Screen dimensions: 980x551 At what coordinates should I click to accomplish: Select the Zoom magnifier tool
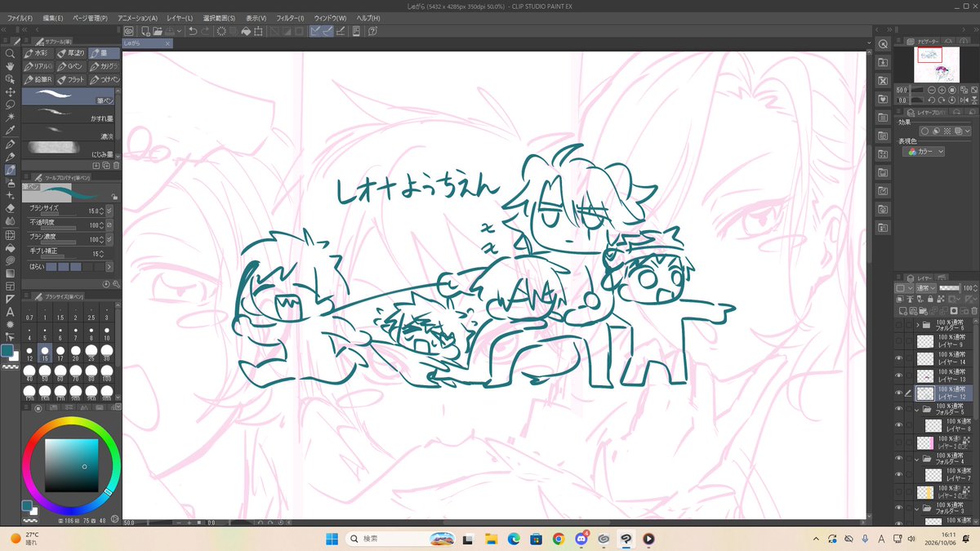point(11,53)
